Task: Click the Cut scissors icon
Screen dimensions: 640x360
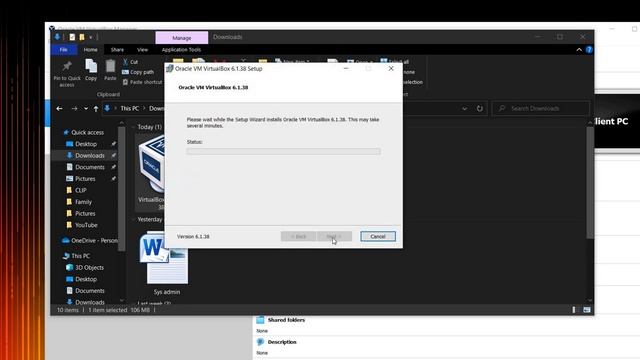Action: (125, 62)
